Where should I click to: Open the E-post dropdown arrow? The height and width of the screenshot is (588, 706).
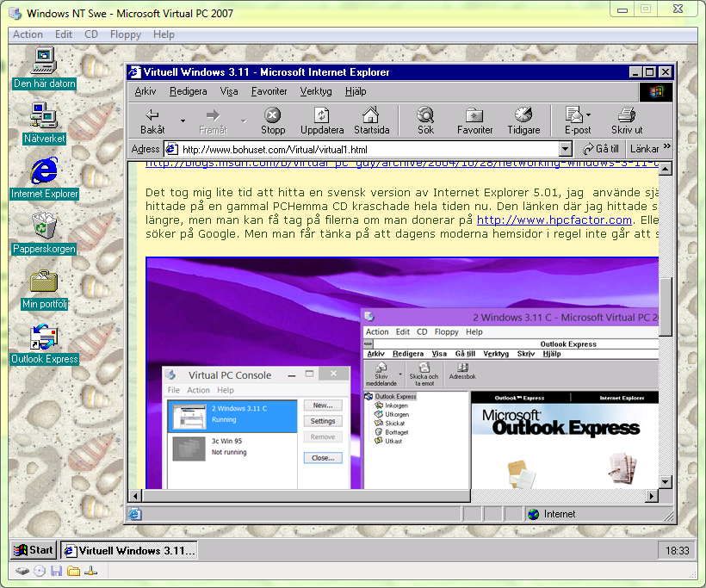589,115
